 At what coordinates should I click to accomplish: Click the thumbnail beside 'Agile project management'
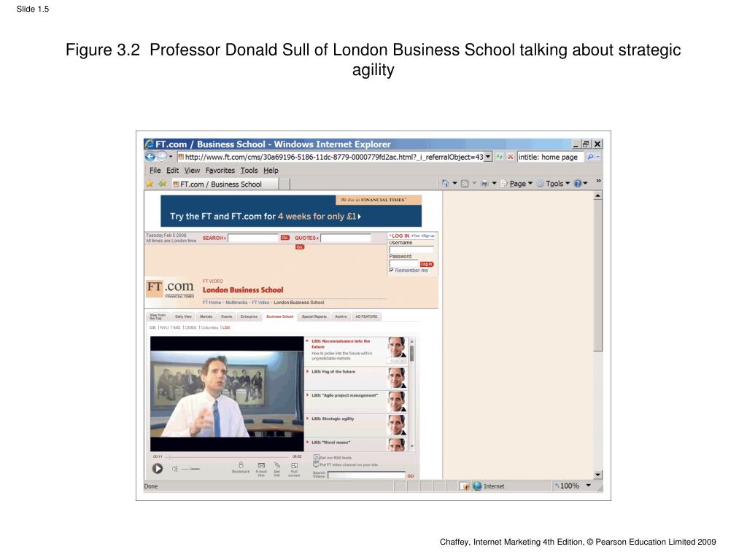pyautogui.click(x=396, y=402)
